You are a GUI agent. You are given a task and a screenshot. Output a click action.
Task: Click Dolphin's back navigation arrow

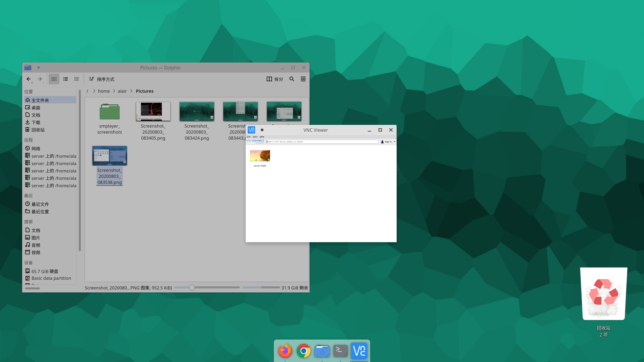point(29,79)
